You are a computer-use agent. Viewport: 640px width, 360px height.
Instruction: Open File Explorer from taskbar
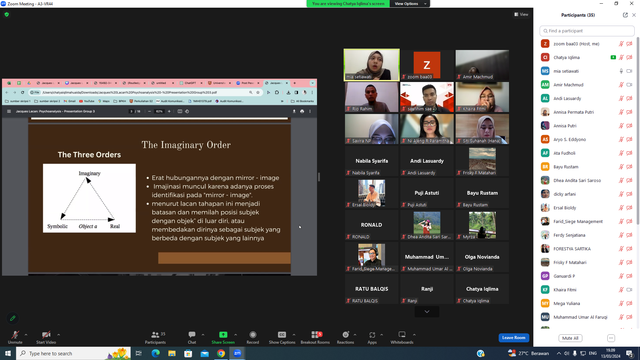[172, 353]
